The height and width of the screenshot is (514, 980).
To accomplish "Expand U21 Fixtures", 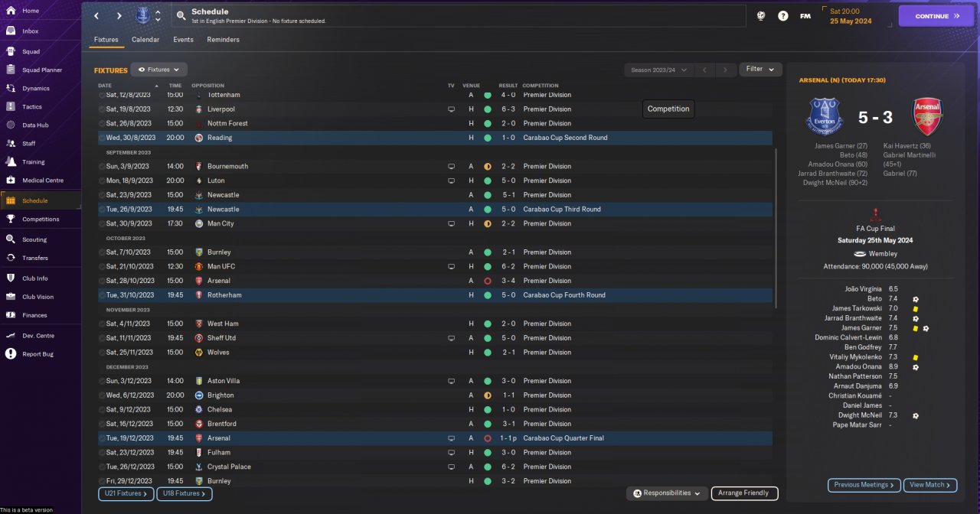I will click(x=126, y=494).
